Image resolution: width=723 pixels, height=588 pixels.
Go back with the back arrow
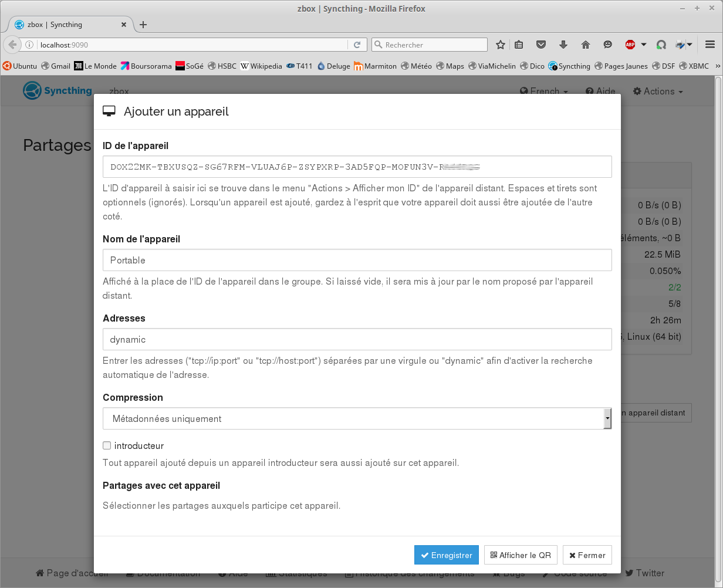12,45
